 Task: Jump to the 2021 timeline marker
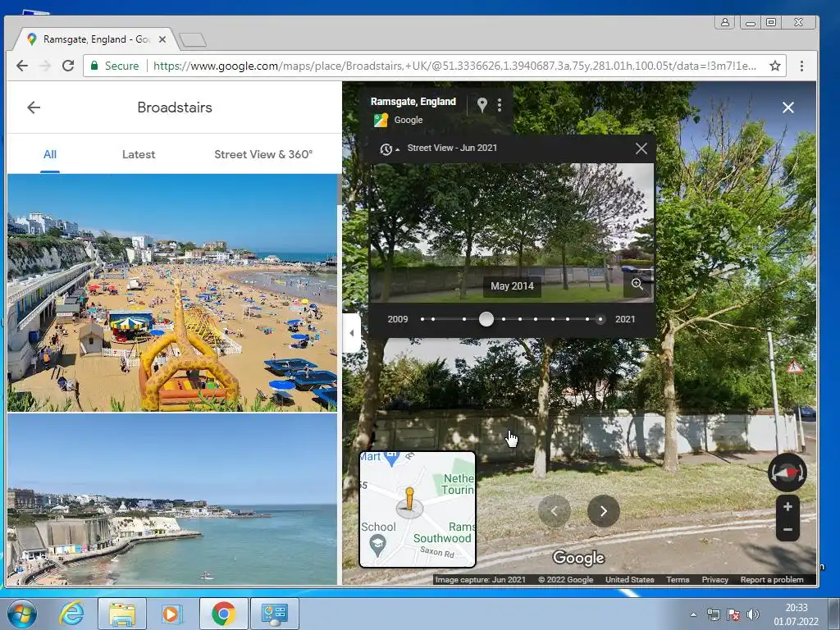click(600, 319)
